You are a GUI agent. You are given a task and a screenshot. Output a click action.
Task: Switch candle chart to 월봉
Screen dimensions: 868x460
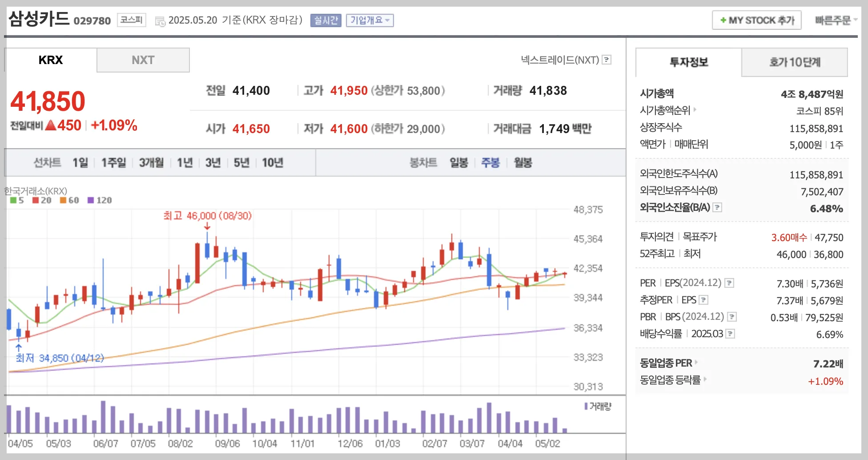pyautogui.click(x=523, y=163)
